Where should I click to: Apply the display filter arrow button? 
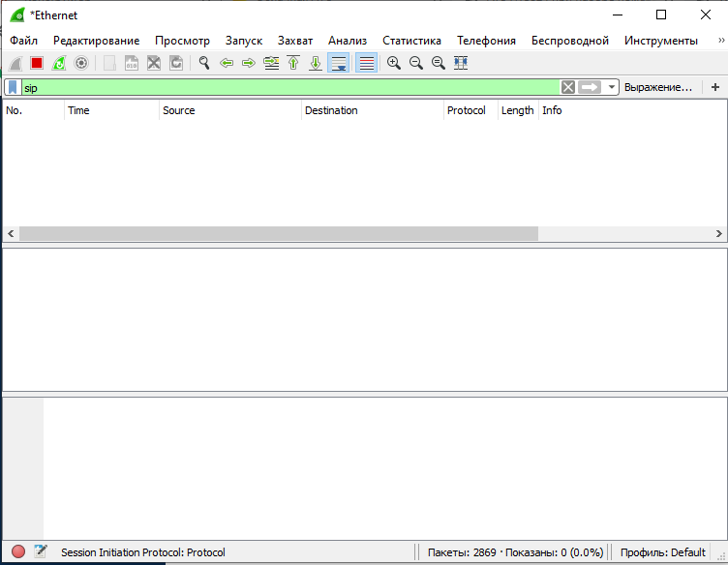click(590, 87)
